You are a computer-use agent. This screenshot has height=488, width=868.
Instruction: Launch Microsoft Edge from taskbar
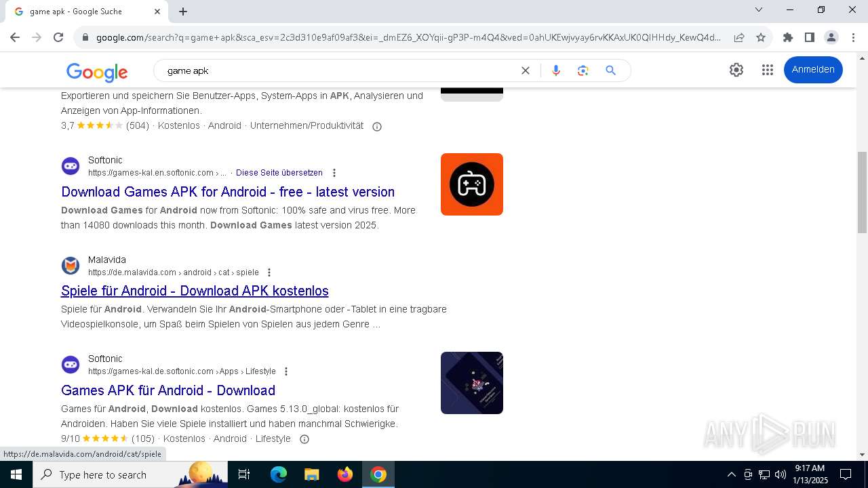pos(279,474)
